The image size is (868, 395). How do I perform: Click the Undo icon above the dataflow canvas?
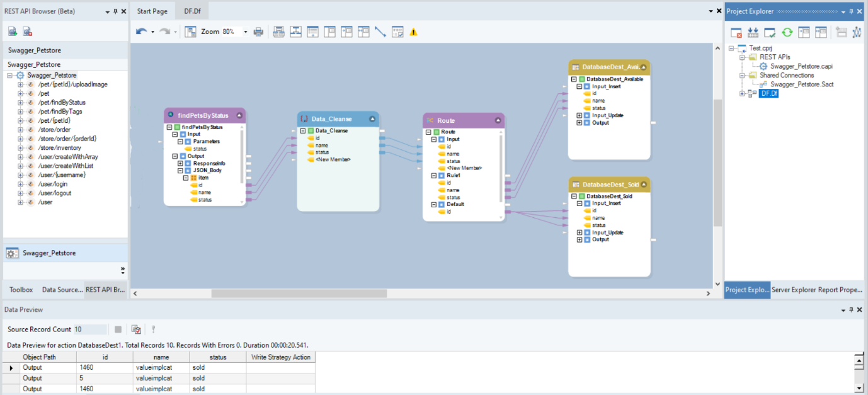140,31
